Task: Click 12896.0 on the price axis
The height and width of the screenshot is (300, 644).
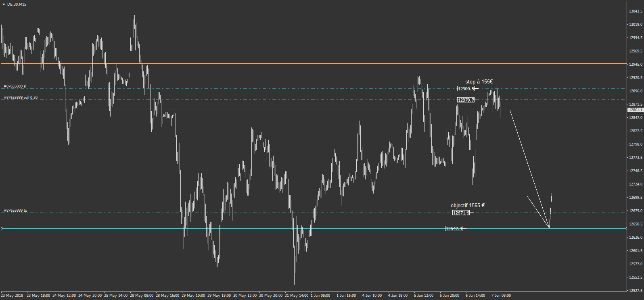Action: tap(636, 91)
